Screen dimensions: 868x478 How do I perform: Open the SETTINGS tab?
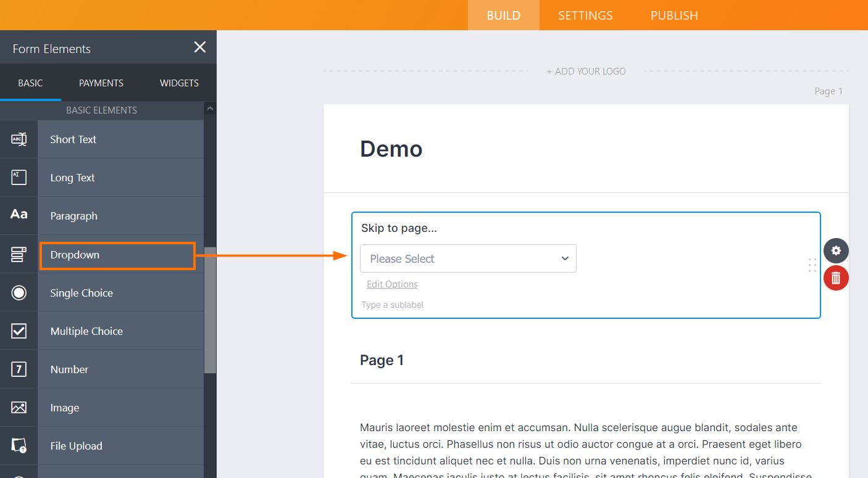(x=585, y=15)
